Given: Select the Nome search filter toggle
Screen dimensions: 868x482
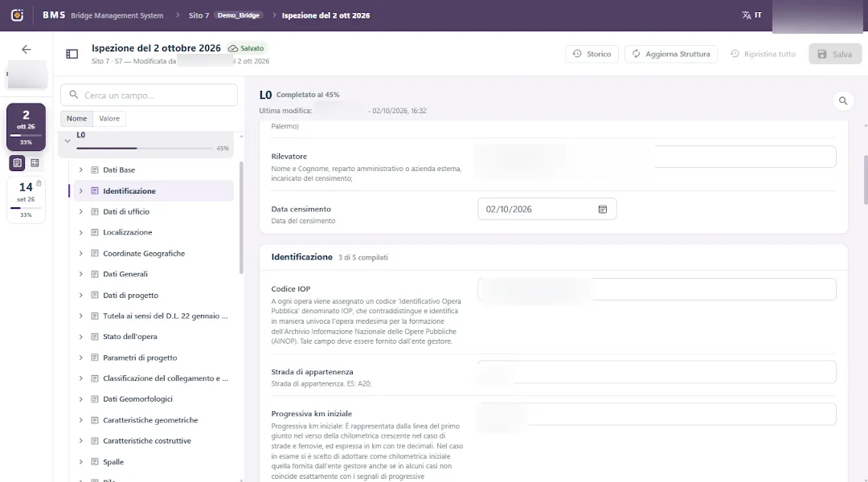Looking at the screenshot, I should pos(76,118).
